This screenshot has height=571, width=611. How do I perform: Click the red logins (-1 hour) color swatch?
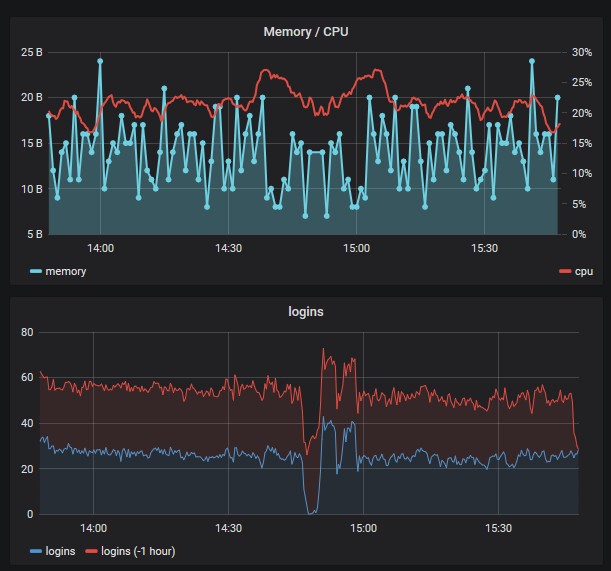point(89,550)
